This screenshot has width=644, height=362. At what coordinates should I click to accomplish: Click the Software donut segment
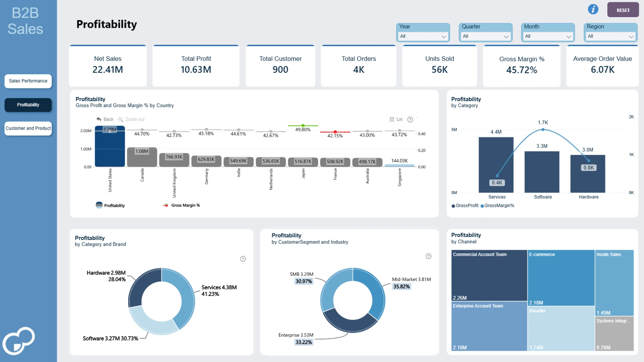click(x=151, y=322)
